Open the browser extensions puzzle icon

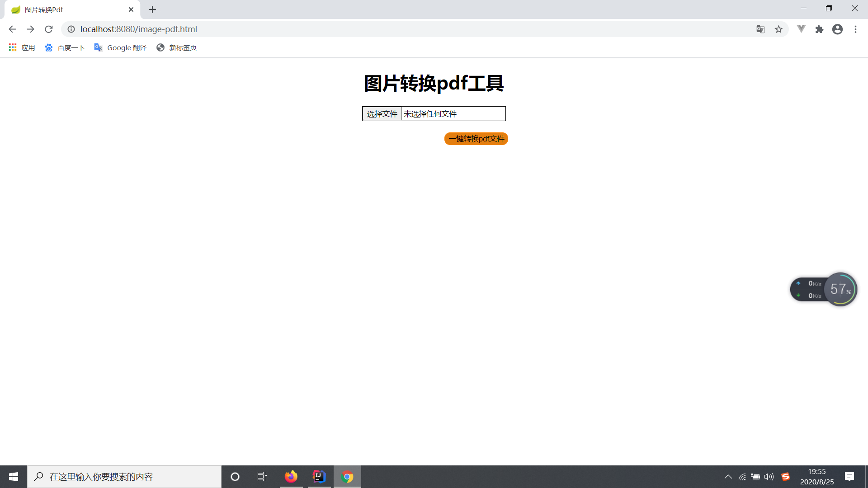click(x=820, y=29)
